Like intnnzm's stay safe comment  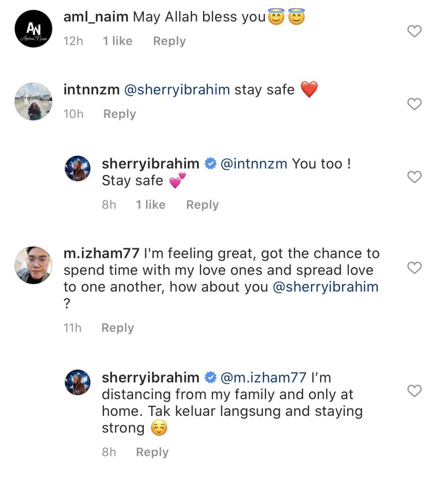tap(414, 104)
